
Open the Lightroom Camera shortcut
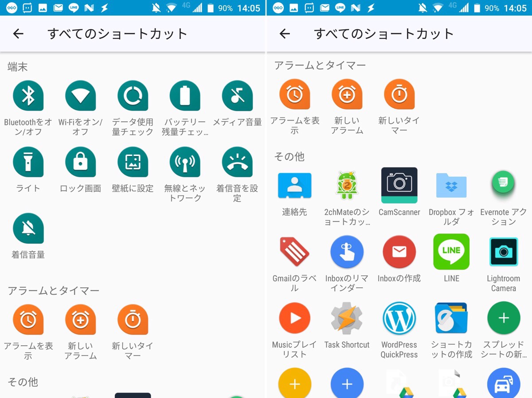pos(504,252)
